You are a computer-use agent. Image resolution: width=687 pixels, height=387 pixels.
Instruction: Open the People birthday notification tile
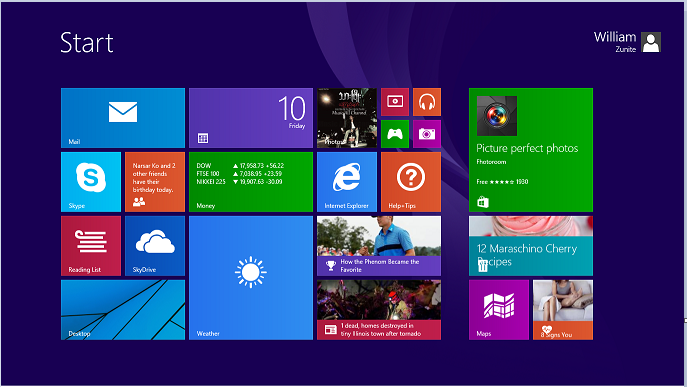155,182
